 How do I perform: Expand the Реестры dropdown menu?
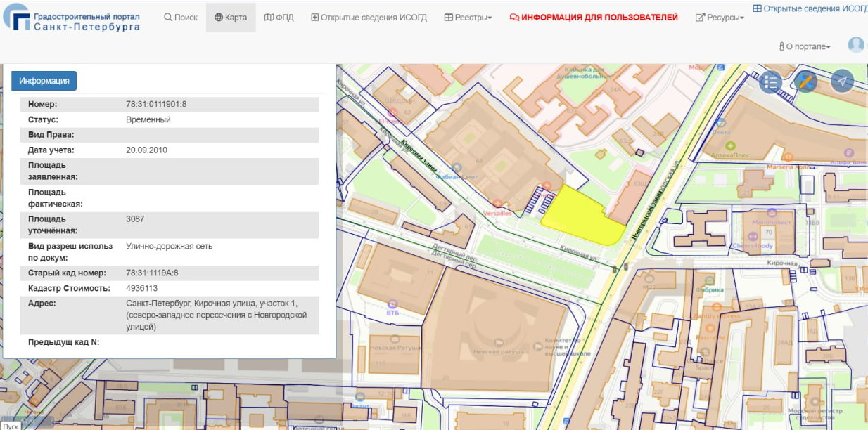[468, 18]
